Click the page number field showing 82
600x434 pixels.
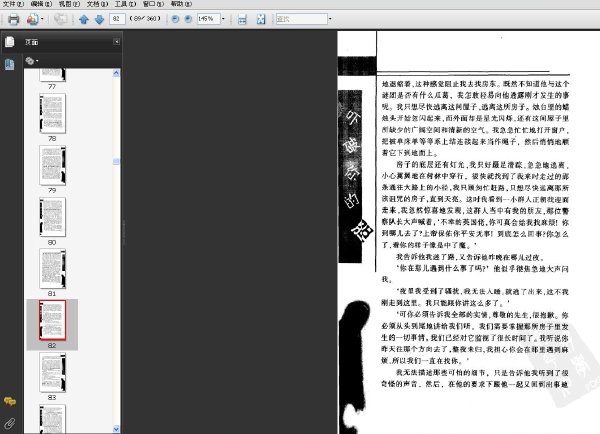pyautogui.click(x=117, y=18)
